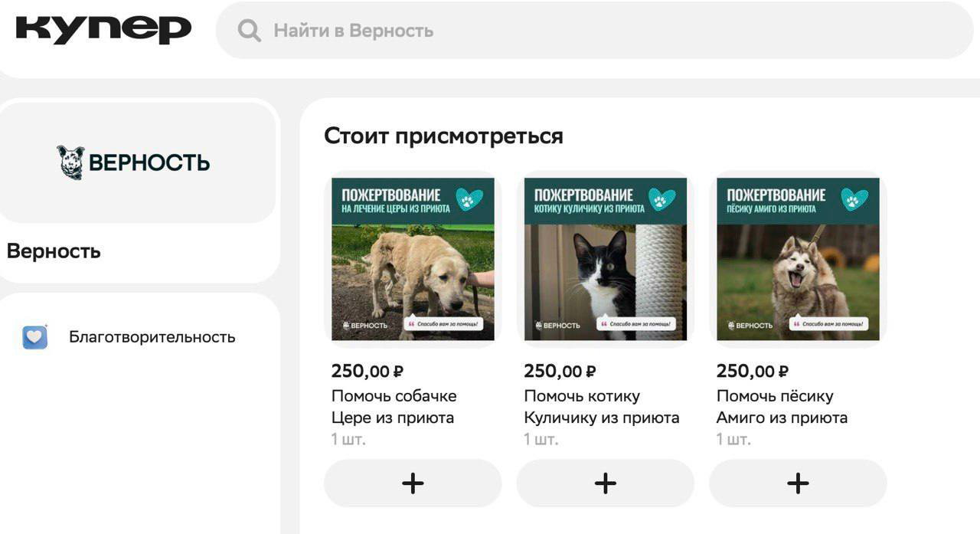Click '1 шт.' under the Цера item
The height and width of the screenshot is (534, 980).
coord(348,440)
